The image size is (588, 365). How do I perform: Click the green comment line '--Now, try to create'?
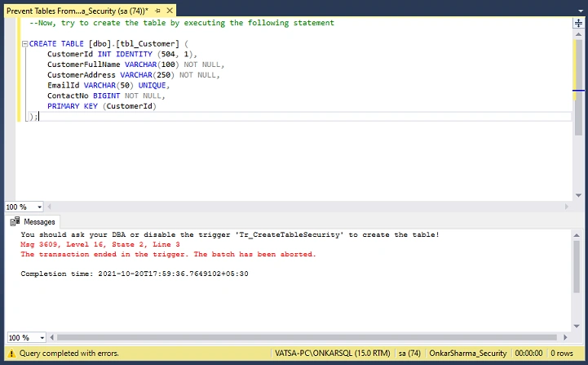pyautogui.click(x=182, y=23)
